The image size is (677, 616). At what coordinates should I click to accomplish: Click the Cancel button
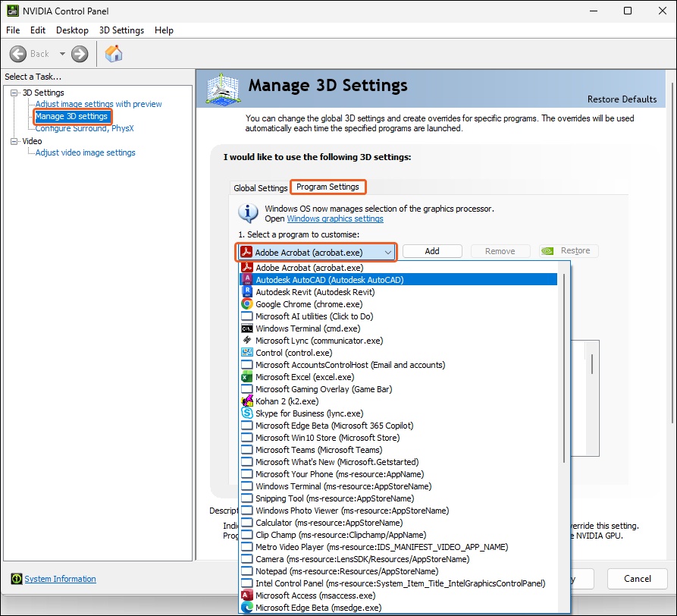[638, 578]
